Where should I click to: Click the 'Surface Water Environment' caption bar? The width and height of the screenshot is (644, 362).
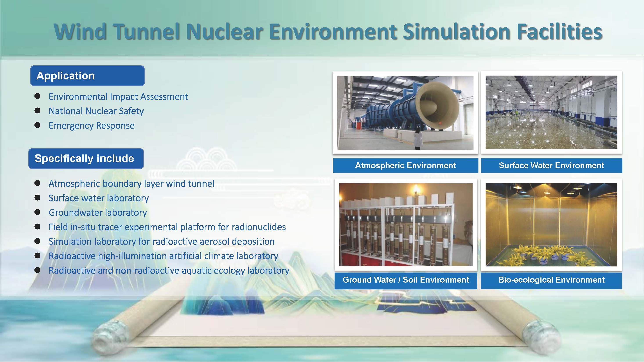[552, 165]
